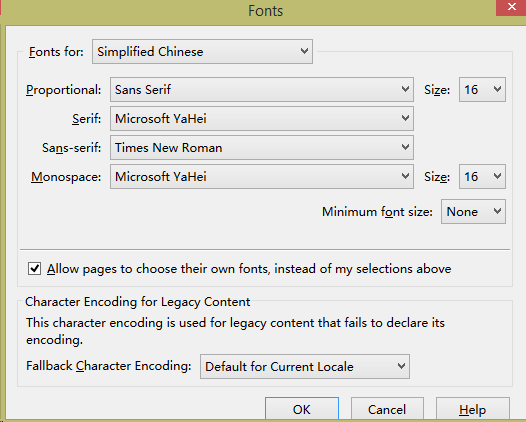Change the Monospace font size dropdown
The image size is (526, 422).
tap(482, 176)
